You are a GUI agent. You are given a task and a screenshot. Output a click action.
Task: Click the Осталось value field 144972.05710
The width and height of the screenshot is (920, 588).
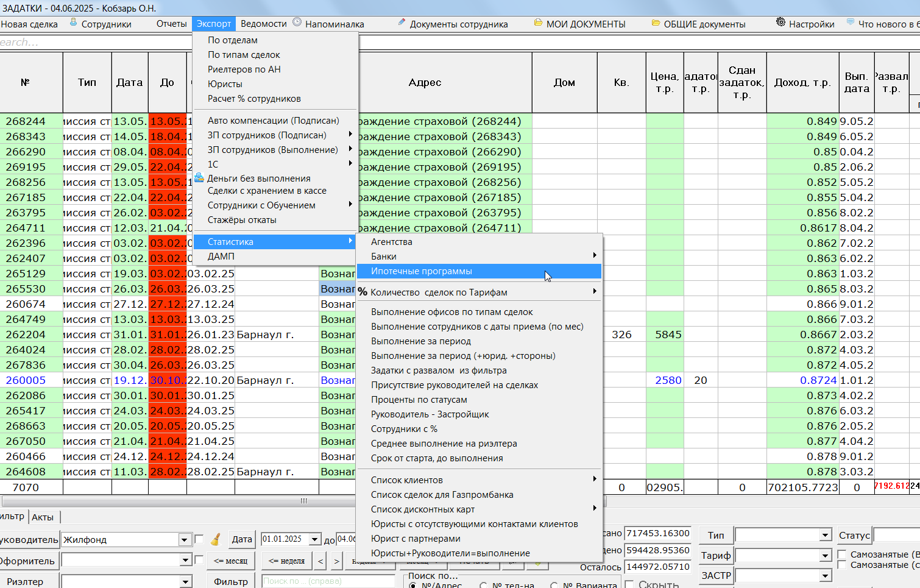click(658, 567)
